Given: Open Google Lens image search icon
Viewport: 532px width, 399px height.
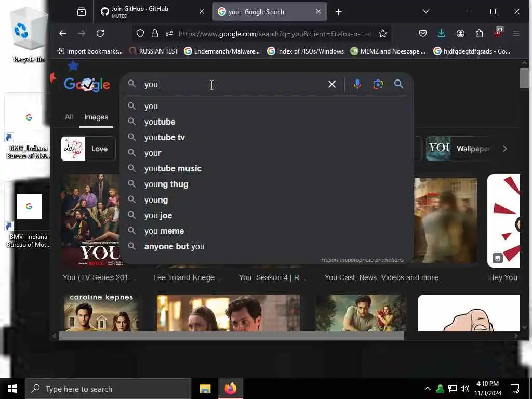Looking at the screenshot, I should (378, 84).
